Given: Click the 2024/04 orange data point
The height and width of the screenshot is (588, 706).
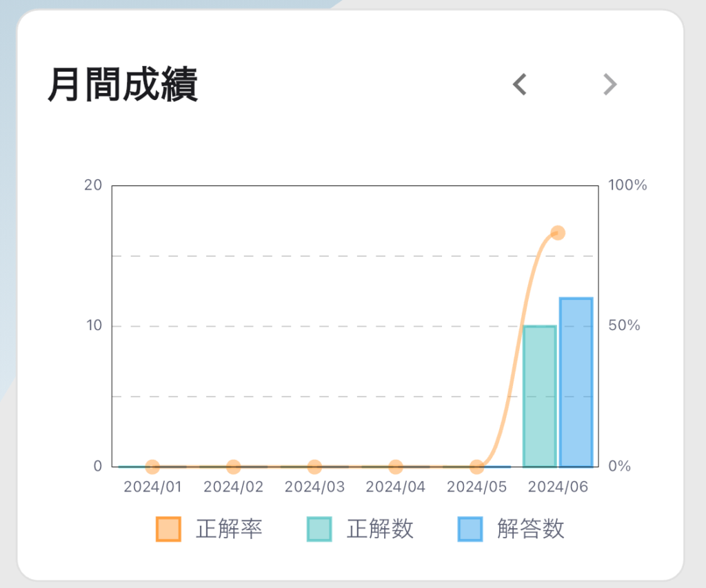Looking at the screenshot, I should coord(395,467).
